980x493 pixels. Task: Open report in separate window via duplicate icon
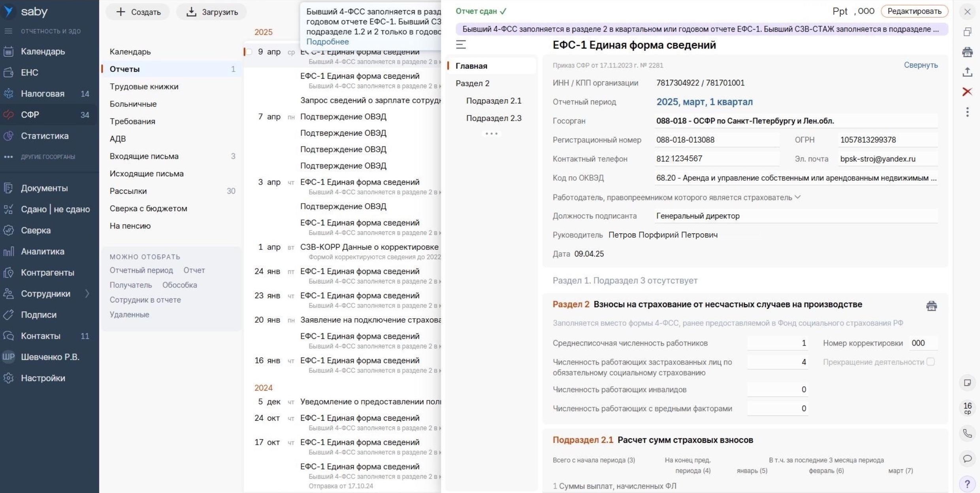[x=968, y=30]
